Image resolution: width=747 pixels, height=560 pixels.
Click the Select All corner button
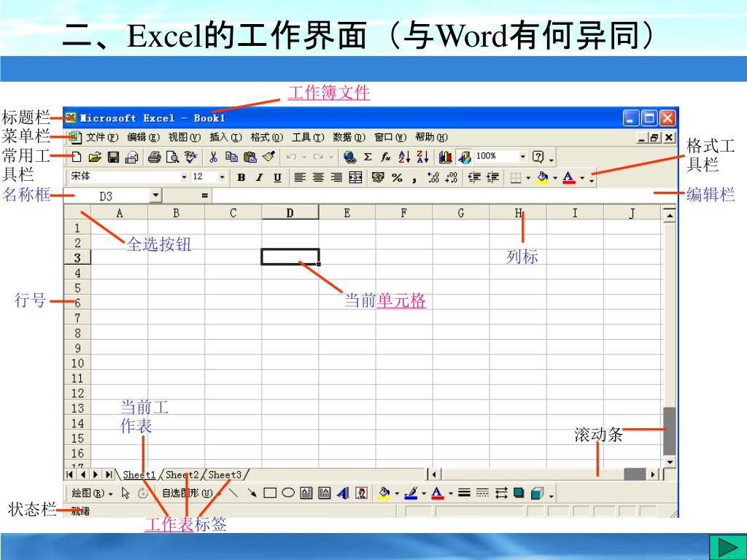point(77,212)
